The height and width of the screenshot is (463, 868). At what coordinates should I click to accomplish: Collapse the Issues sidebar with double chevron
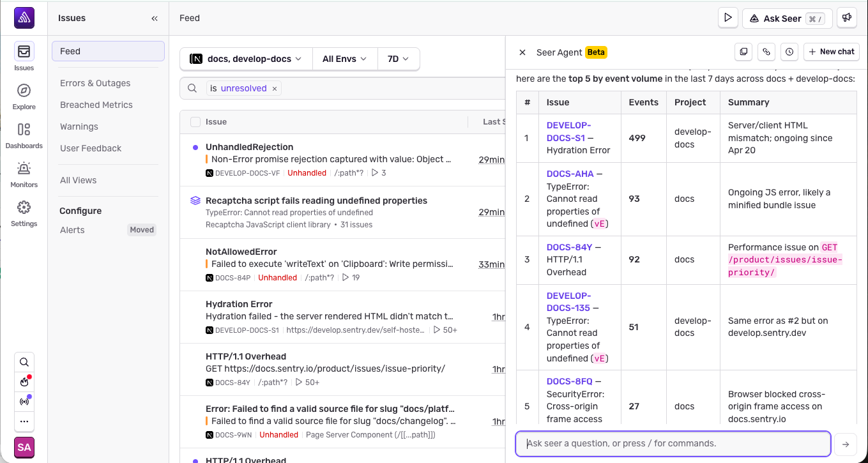coord(155,19)
